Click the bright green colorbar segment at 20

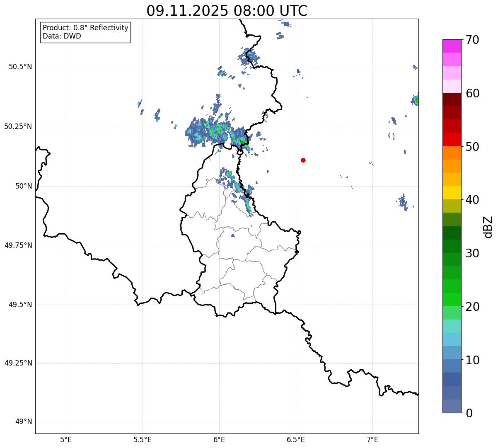452,300
